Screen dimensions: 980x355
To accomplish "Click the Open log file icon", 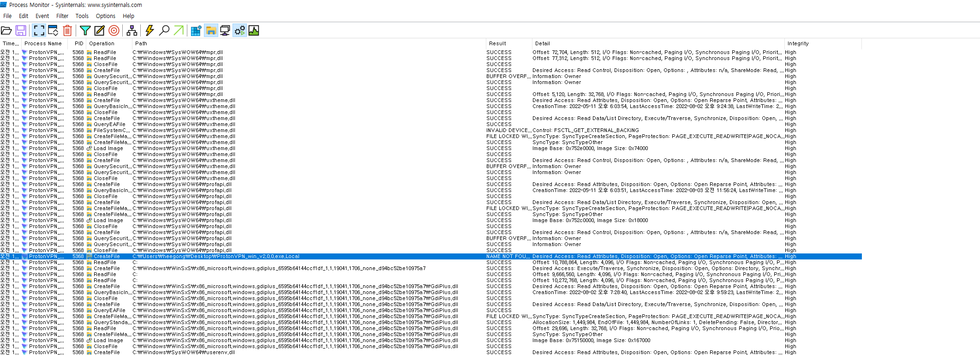I will (x=6, y=30).
